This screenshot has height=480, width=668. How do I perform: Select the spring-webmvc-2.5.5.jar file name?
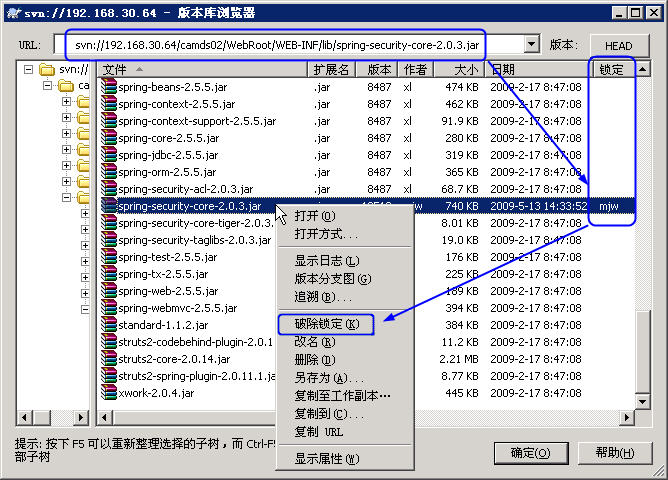click(178, 308)
